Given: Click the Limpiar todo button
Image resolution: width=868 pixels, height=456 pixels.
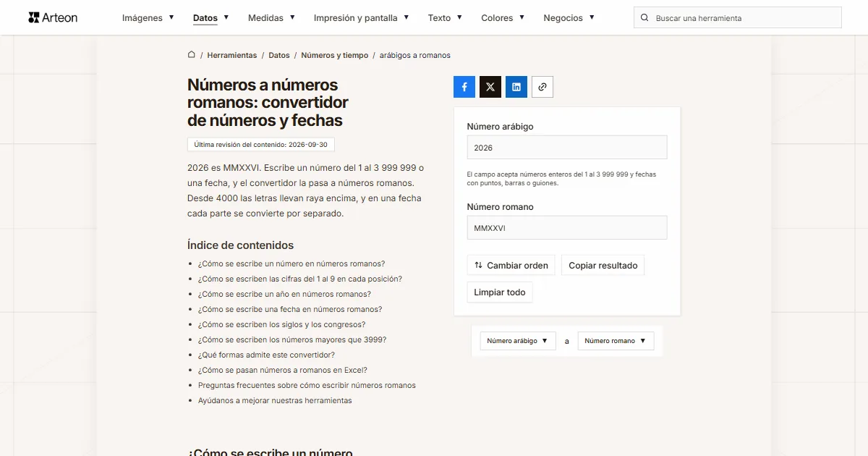Looking at the screenshot, I should (500, 292).
